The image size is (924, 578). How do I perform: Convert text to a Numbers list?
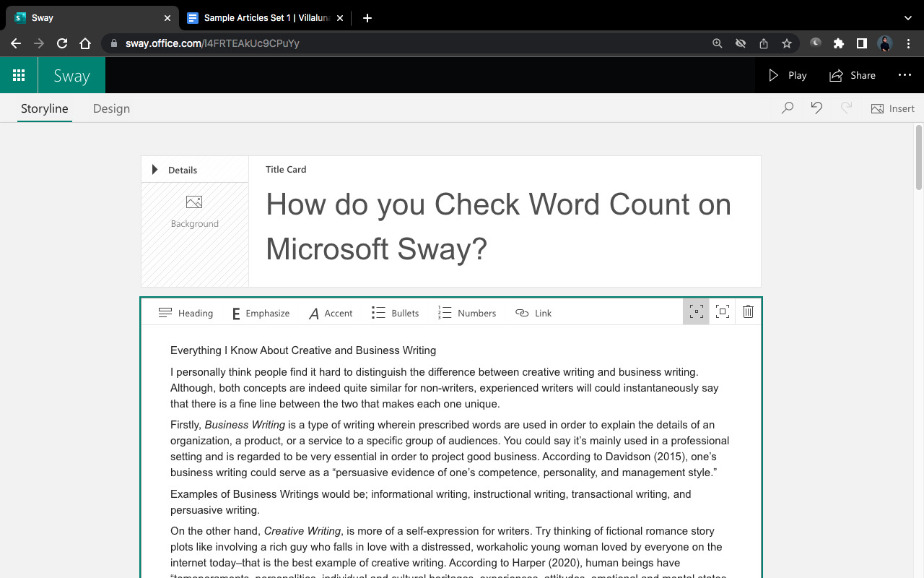[467, 313]
